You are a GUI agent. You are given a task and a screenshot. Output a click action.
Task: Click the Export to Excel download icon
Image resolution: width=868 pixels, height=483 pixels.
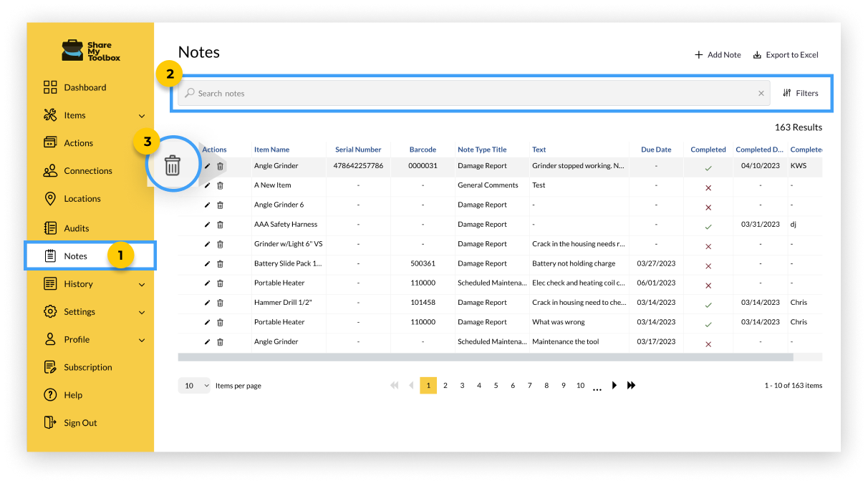tap(757, 55)
